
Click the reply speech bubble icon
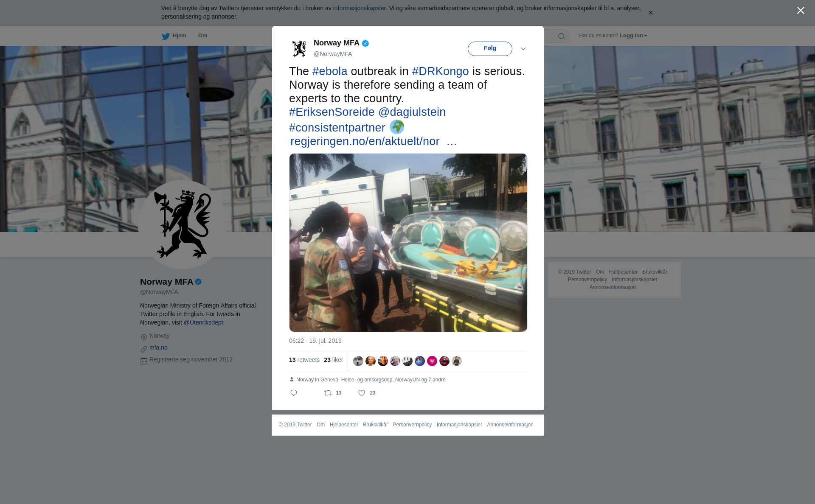point(294,393)
